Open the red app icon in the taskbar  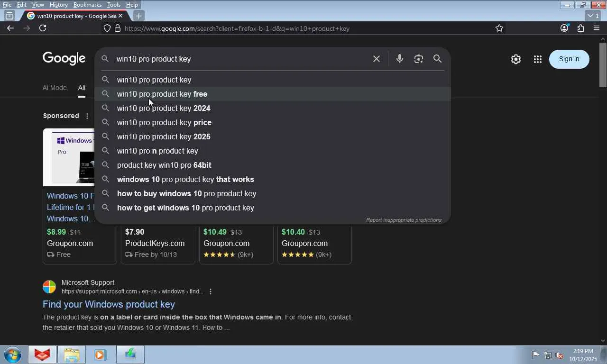[x=42, y=355]
